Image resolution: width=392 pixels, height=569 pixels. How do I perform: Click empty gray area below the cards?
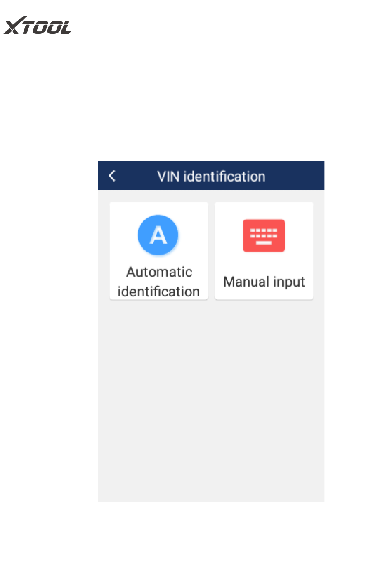[x=211, y=401]
